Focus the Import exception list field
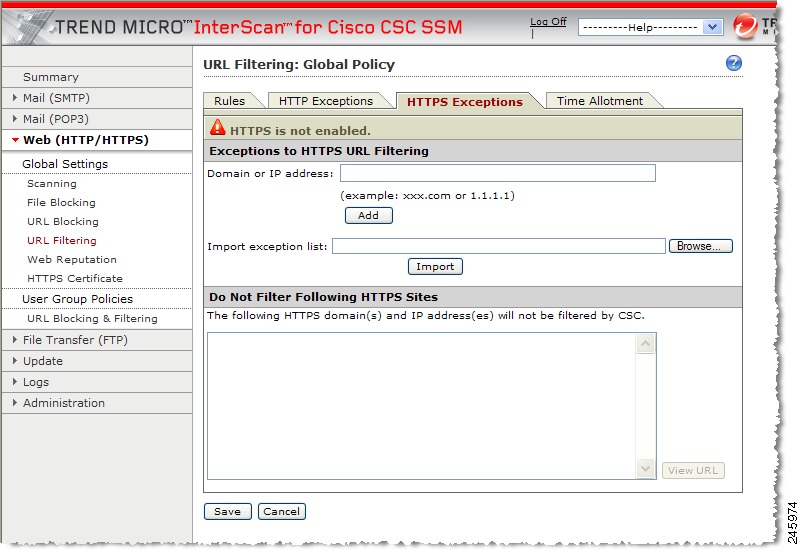 [499, 246]
